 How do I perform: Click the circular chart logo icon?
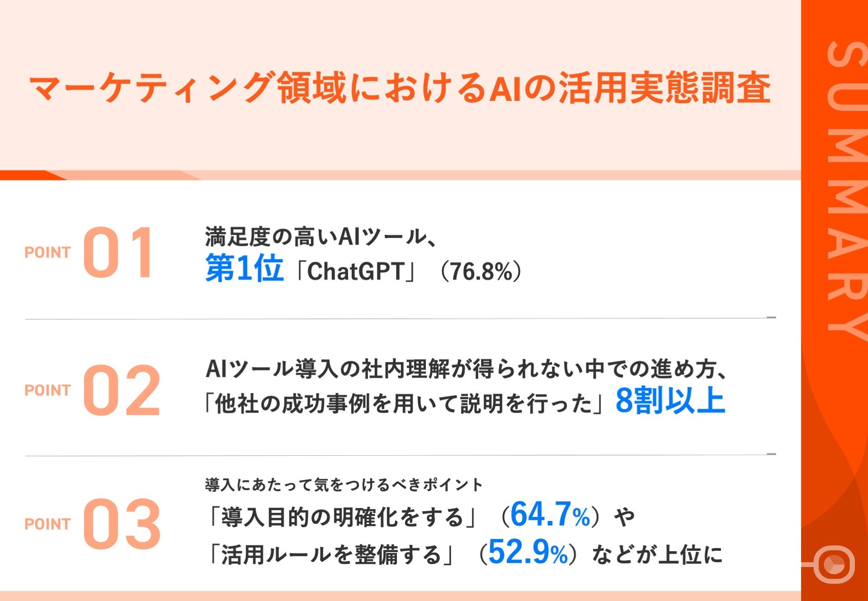tap(834, 564)
